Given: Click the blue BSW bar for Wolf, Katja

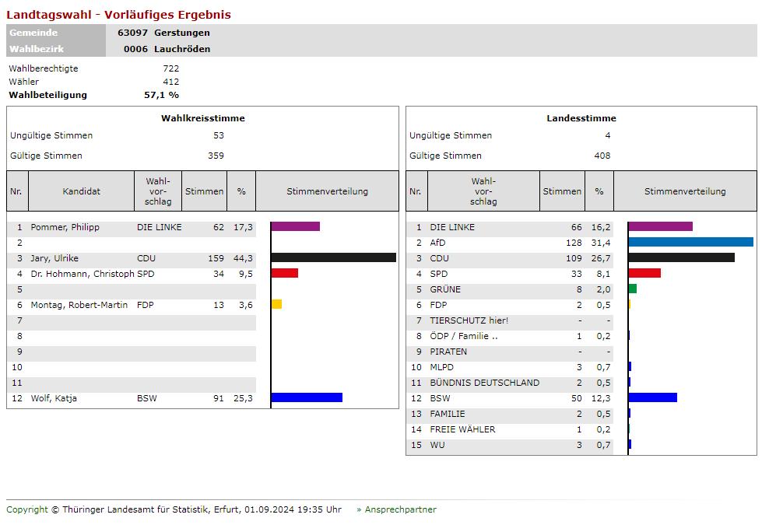Looking at the screenshot, I should pyautogui.click(x=307, y=397).
